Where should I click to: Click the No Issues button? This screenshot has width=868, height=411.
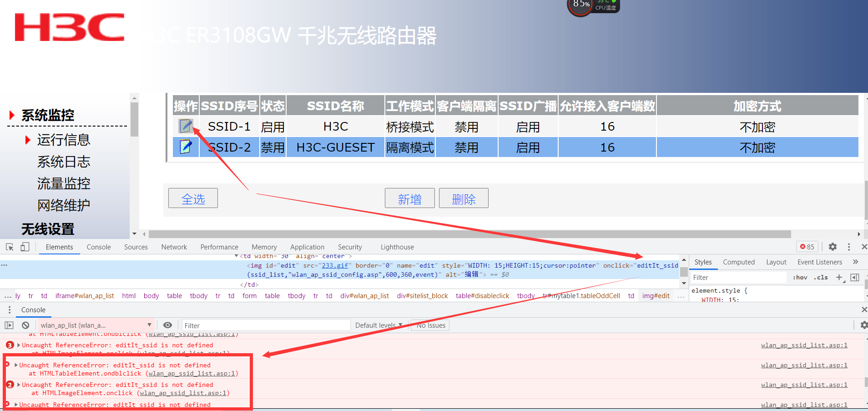pyautogui.click(x=430, y=325)
